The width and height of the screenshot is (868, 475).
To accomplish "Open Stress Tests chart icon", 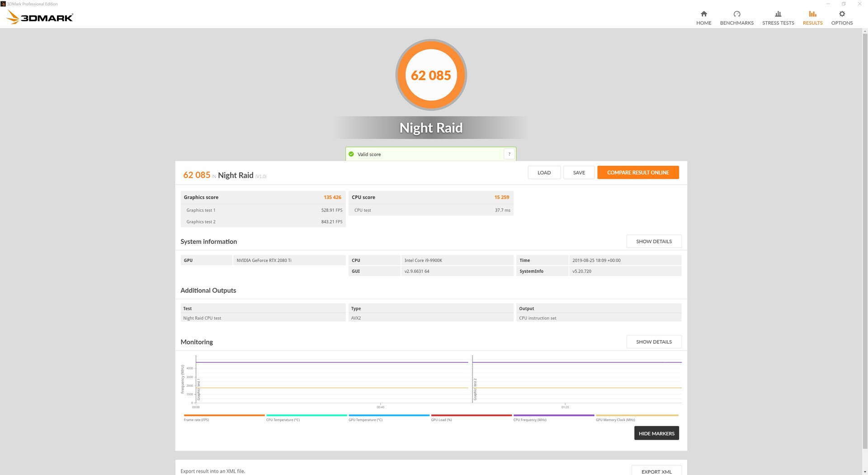I will click(778, 14).
